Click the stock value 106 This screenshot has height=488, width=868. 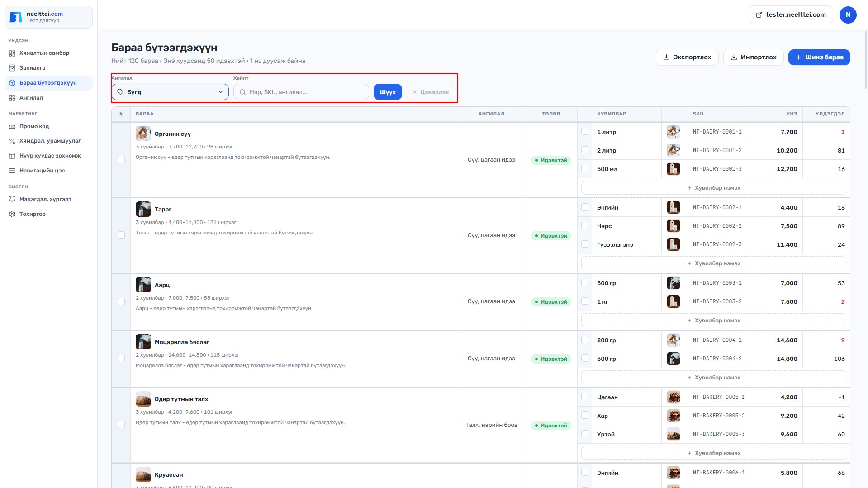pyautogui.click(x=839, y=359)
